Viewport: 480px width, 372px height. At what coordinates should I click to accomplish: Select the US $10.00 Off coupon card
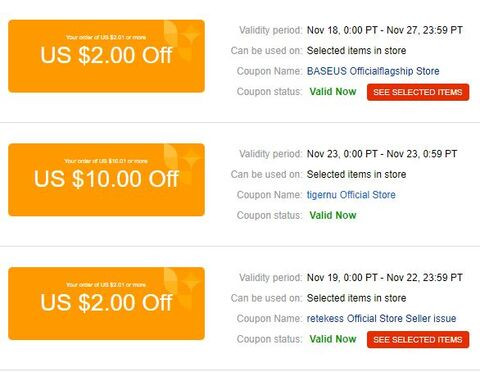coord(106,180)
